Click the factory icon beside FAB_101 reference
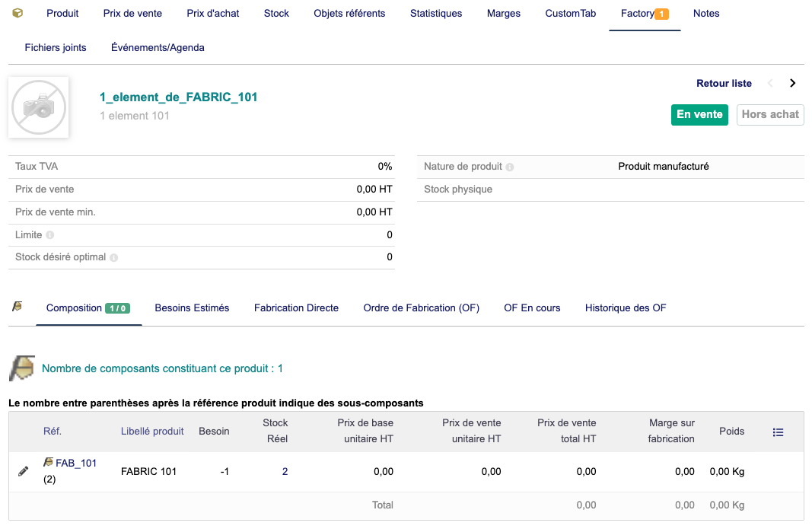 coord(48,462)
